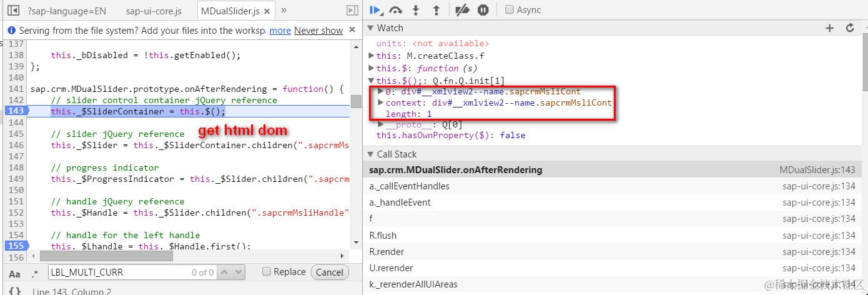The height and width of the screenshot is (295, 868).
Task: Cancel the search bar
Action: coord(329,272)
